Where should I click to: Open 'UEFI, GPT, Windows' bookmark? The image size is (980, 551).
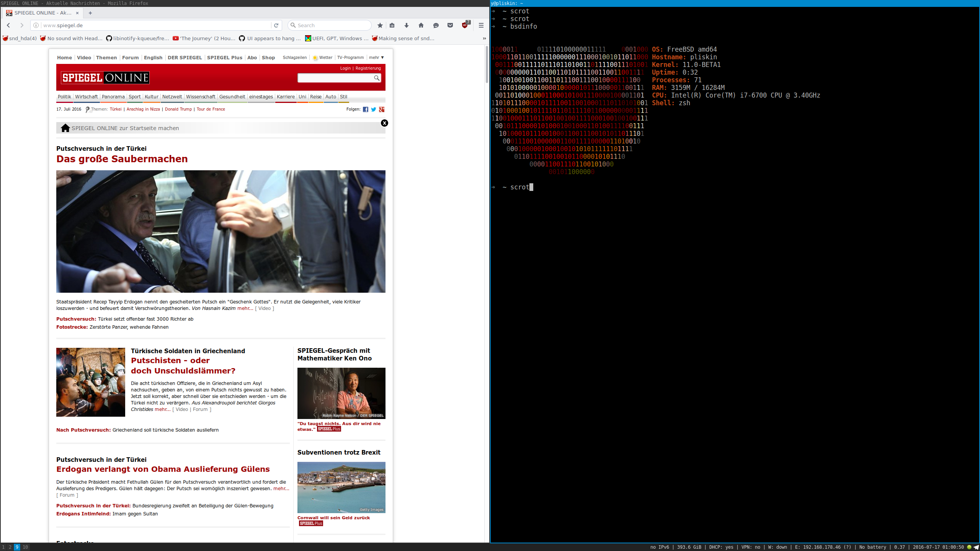coord(337,38)
